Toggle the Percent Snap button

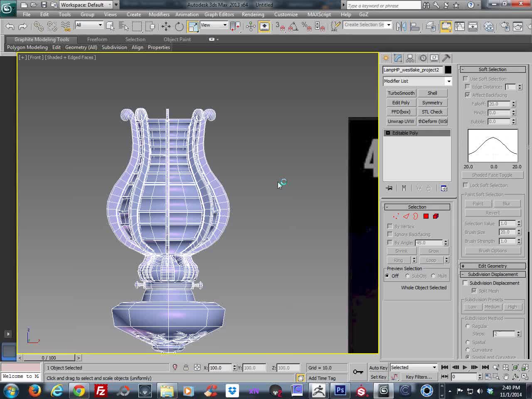coord(307,26)
